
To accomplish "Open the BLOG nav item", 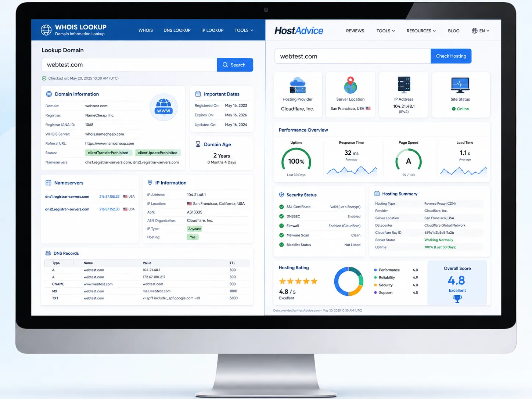I will click(454, 31).
